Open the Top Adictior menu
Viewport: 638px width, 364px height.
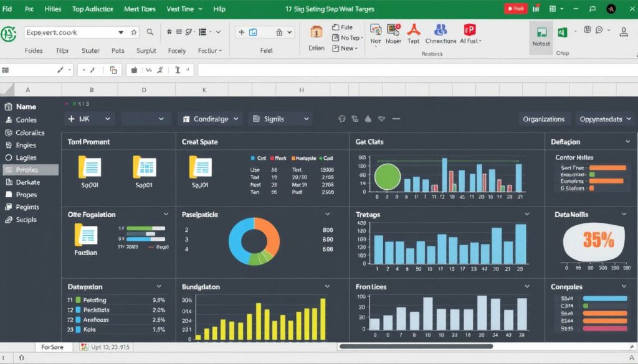point(92,9)
